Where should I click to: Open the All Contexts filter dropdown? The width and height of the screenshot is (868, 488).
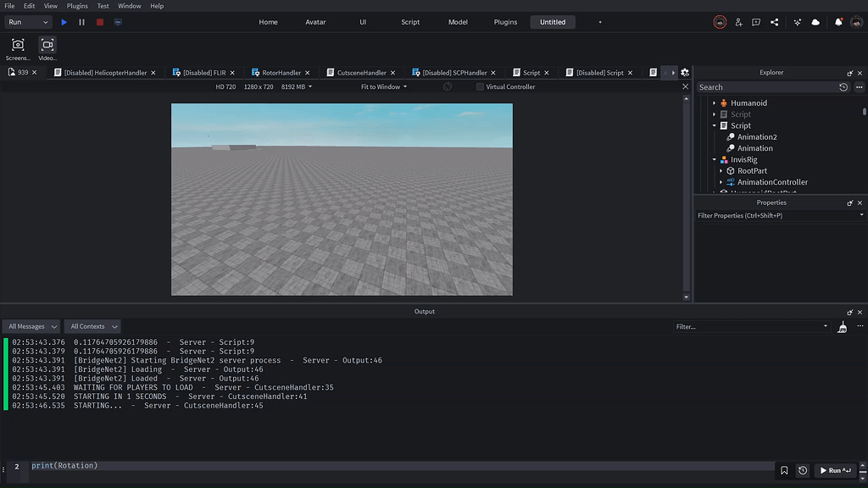pyautogui.click(x=92, y=326)
